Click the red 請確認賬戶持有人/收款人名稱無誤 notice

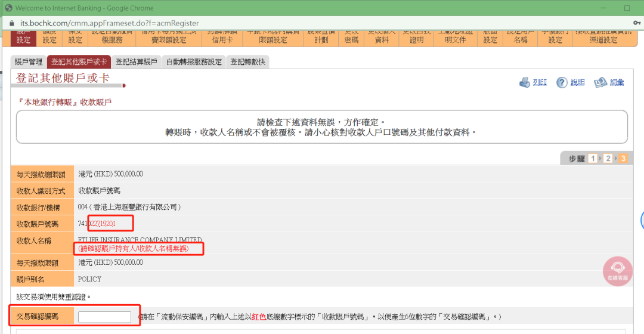134,249
